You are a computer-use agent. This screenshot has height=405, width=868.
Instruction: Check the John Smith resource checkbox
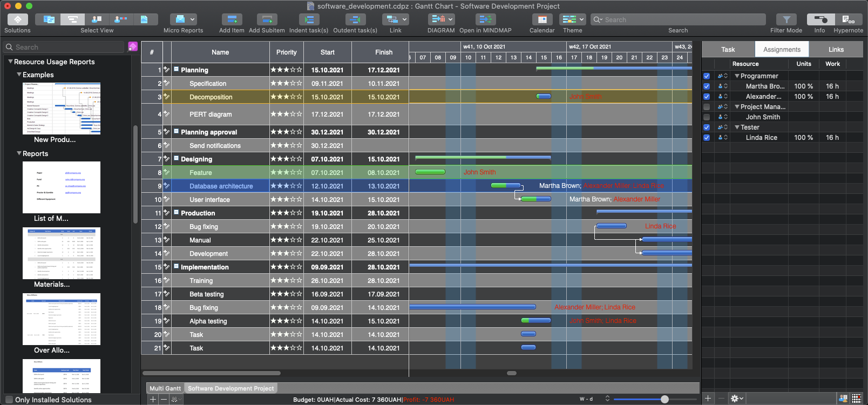(707, 117)
